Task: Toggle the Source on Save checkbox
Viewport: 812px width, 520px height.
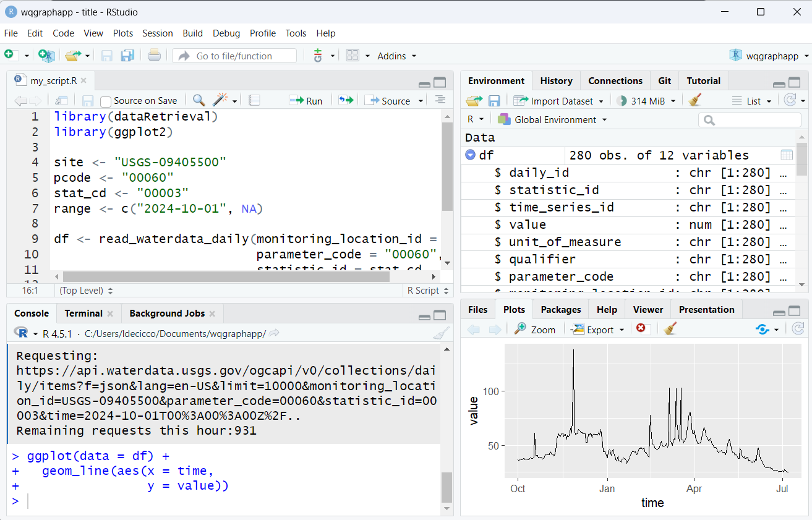Action: (106, 101)
